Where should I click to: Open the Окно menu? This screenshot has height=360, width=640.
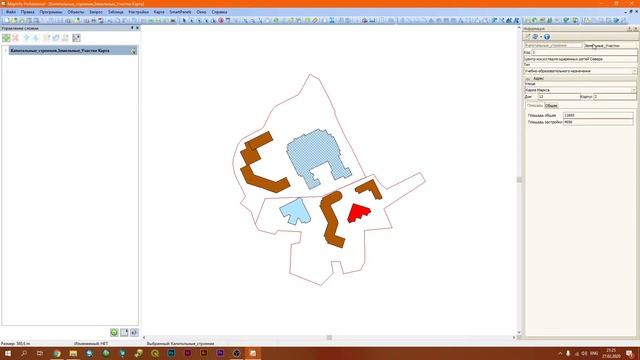(x=201, y=12)
